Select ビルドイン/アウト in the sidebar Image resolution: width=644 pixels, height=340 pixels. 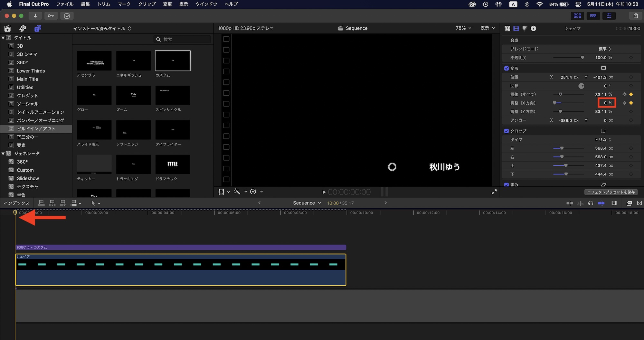click(x=36, y=129)
